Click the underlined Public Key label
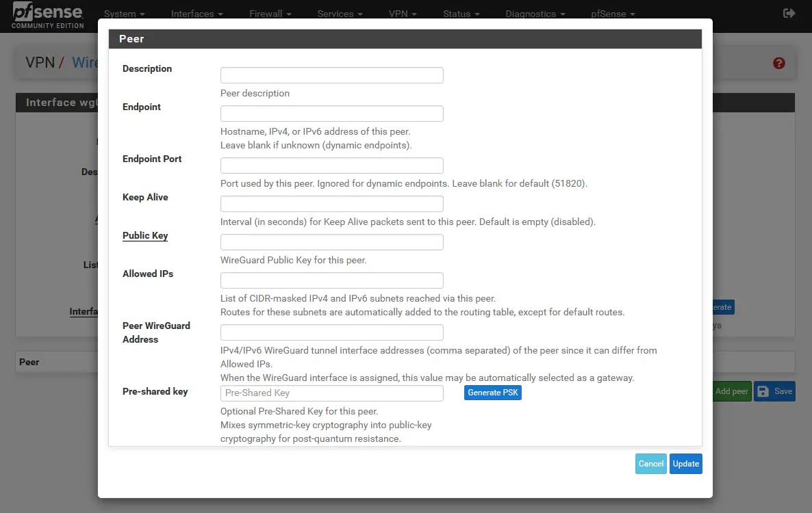 point(145,235)
